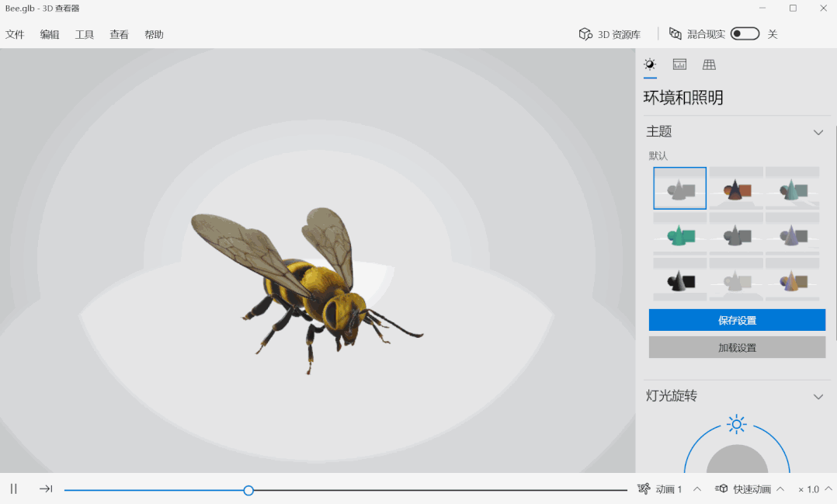Click the quick animation cube icon
The width and height of the screenshot is (837, 504).
[x=721, y=488]
